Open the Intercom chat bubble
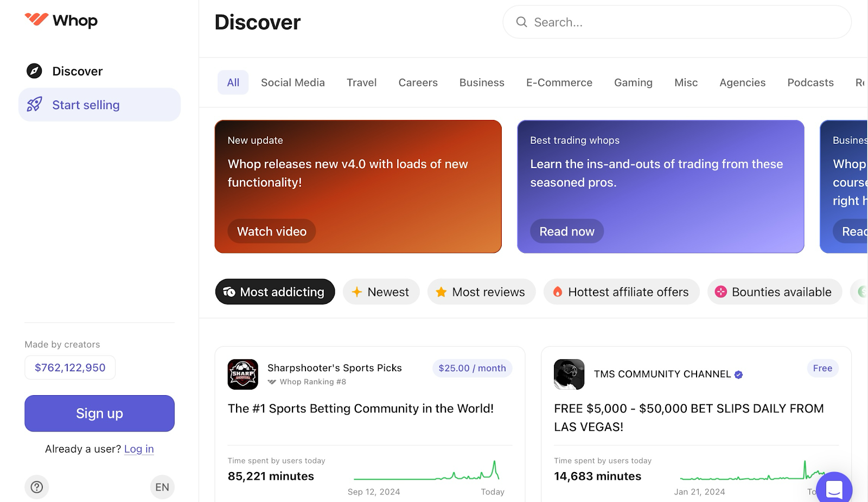Screen dimensions: 868x502 pos(834,489)
